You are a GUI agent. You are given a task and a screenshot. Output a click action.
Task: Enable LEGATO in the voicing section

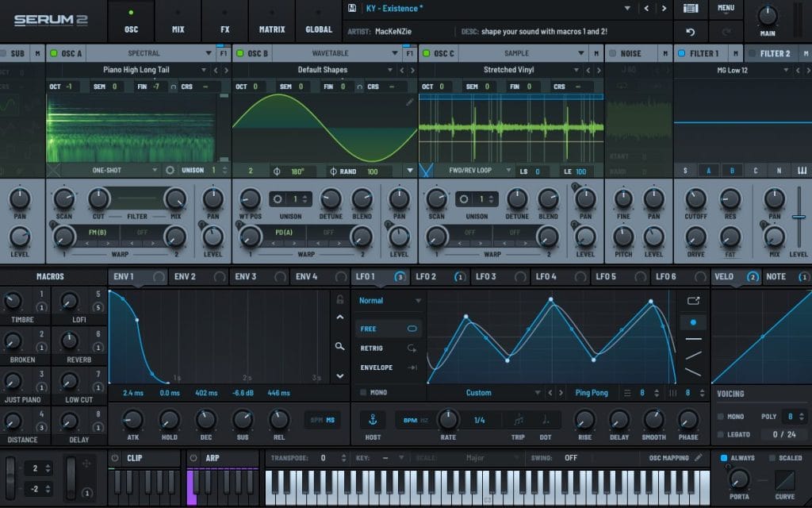click(721, 434)
